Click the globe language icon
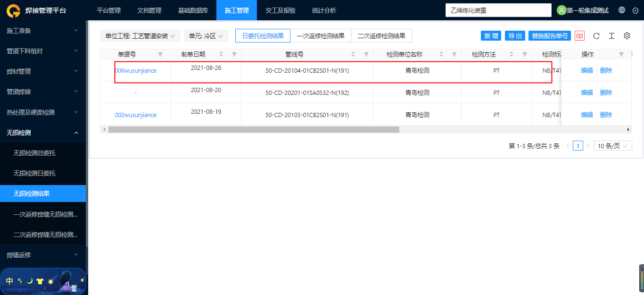This screenshot has width=644, height=295. pos(622,10)
